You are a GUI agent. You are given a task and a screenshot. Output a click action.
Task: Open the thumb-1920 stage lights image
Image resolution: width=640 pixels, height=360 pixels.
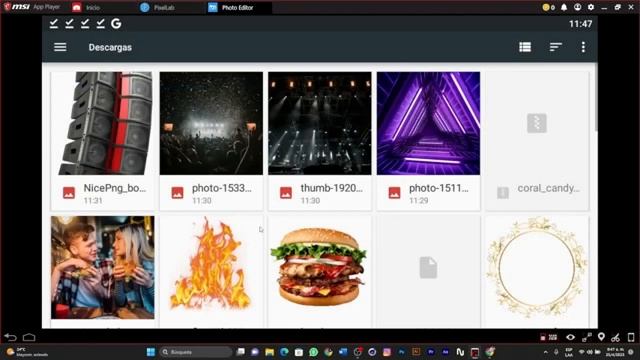[320, 123]
